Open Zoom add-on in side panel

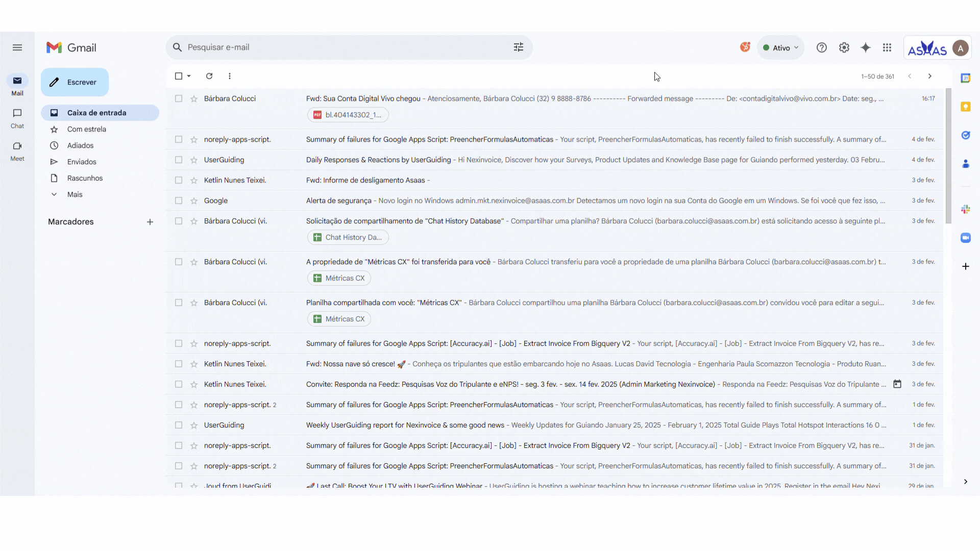(x=966, y=238)
